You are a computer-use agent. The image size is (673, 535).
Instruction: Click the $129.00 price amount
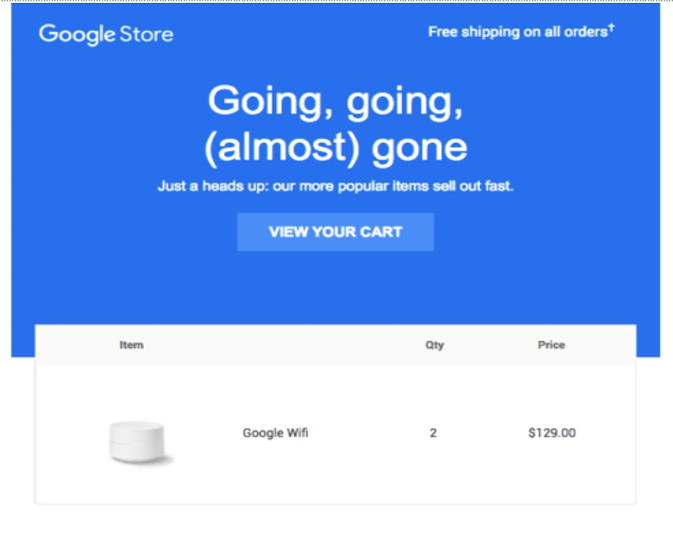point(552,433)
